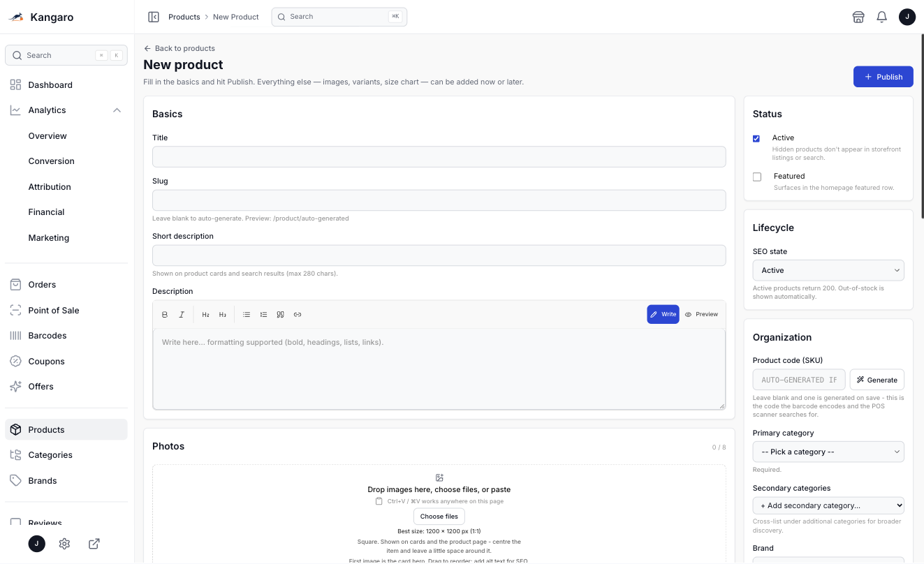The image size is (924, 564).
Task: Open the notifications bell
Action: (882, 17)
